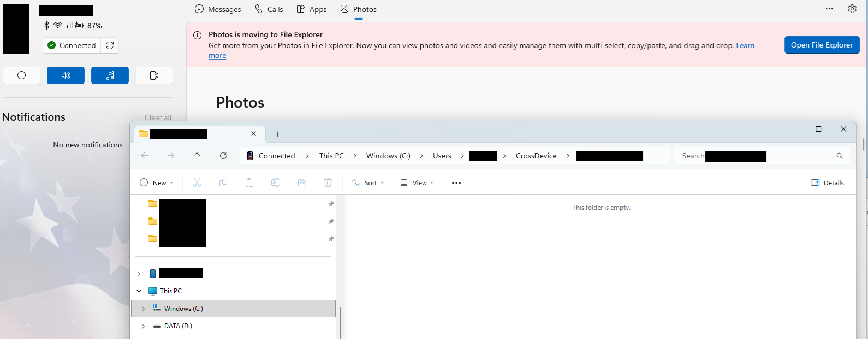Go forward in File Explorer
The height and width of the screenshot is (354, 868).
171,156
